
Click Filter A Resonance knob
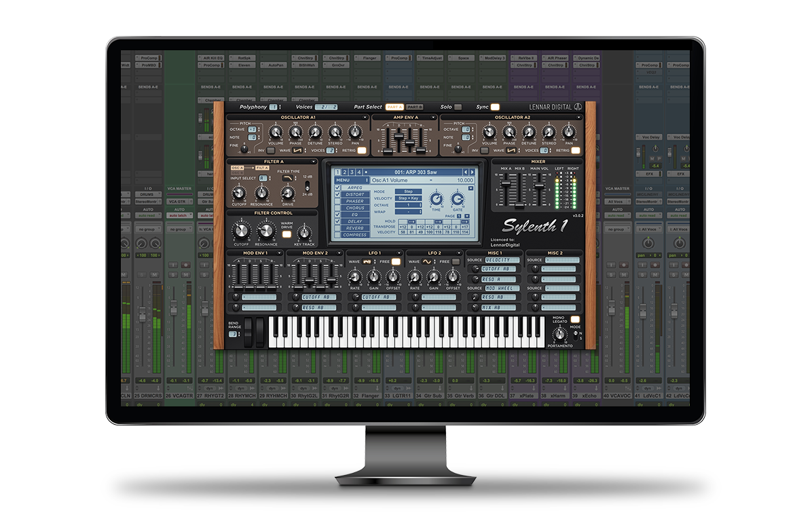tap(262, 193)
